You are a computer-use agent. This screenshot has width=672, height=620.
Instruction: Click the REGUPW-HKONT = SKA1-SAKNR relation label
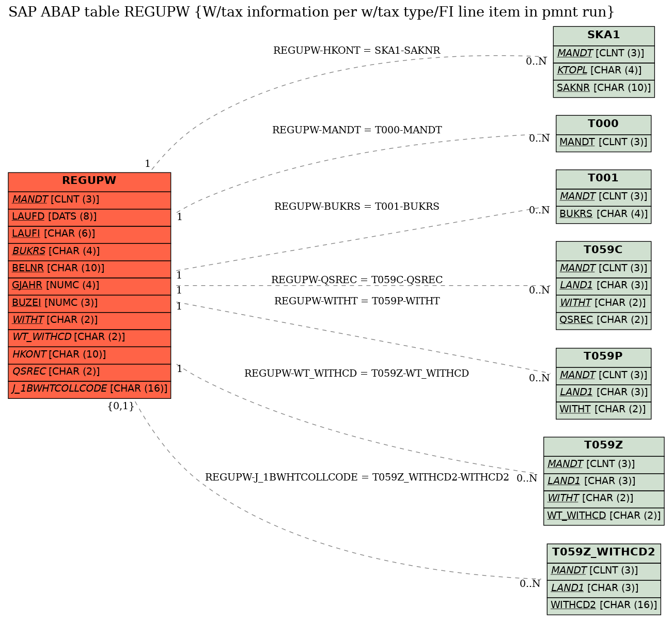(x=357, y=51)
